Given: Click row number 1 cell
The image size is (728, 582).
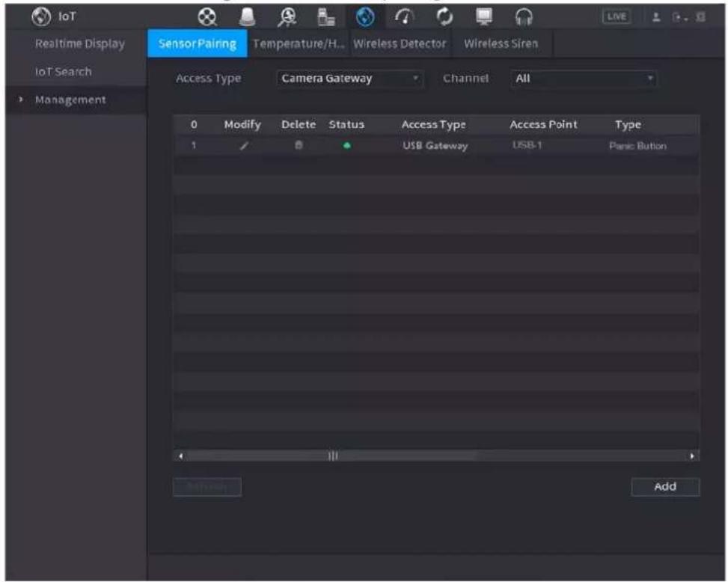Looking at the screenshot, I should [x=194, y=145].
